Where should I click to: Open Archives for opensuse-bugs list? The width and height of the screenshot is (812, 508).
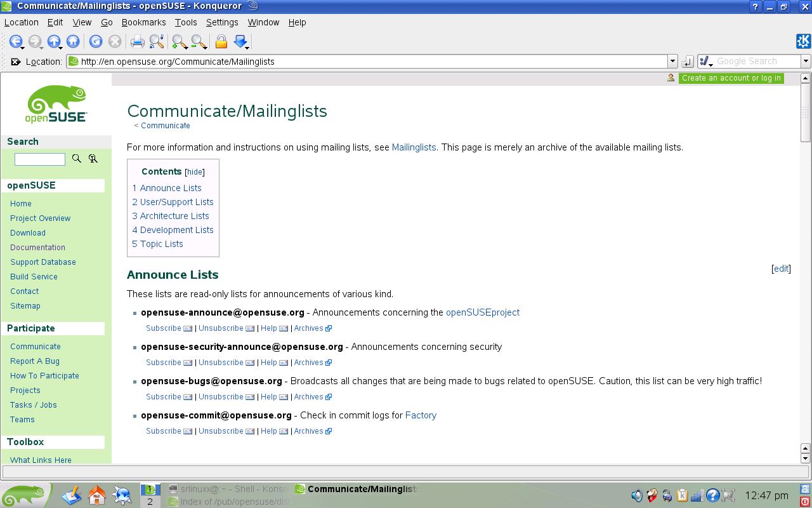[x=309, y=397]
